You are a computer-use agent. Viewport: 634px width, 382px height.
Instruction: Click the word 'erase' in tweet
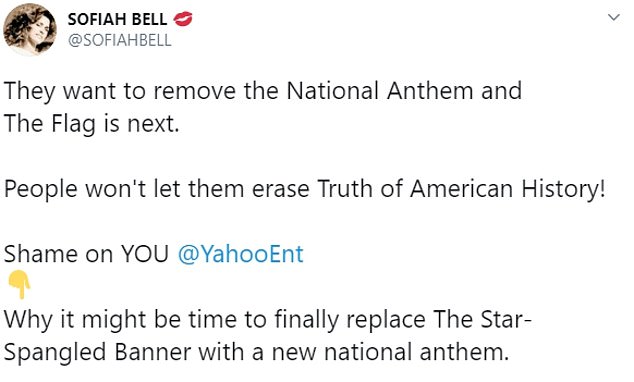click(281, 189)
